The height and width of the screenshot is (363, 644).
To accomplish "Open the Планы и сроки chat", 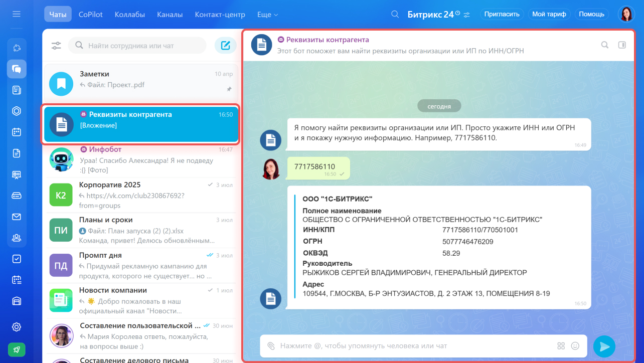I will pos(141,230).
